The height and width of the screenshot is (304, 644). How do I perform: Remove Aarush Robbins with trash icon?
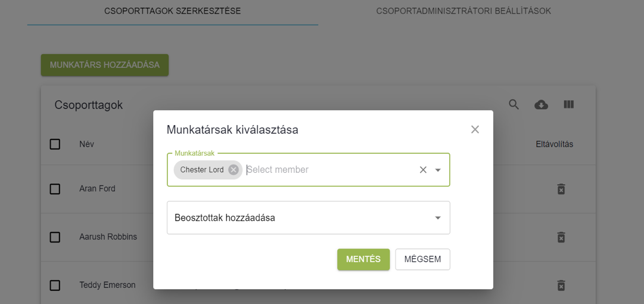pyautogui.click(x=561, y=237)
